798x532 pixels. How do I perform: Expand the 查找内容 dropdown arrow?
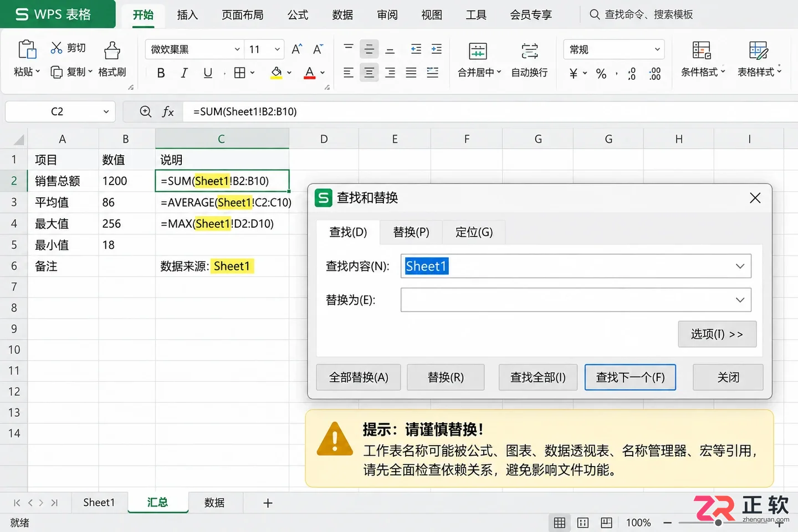740,267
